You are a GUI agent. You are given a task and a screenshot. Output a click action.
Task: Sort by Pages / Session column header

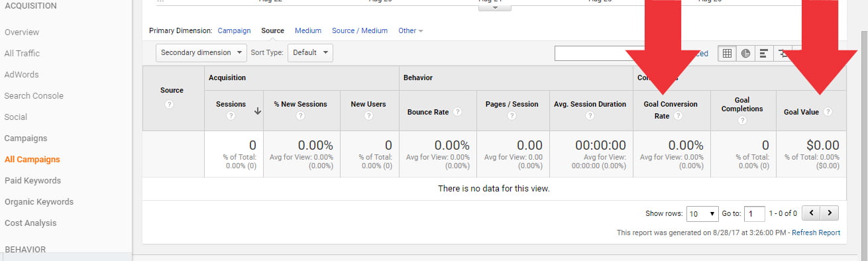coord(512,104)
